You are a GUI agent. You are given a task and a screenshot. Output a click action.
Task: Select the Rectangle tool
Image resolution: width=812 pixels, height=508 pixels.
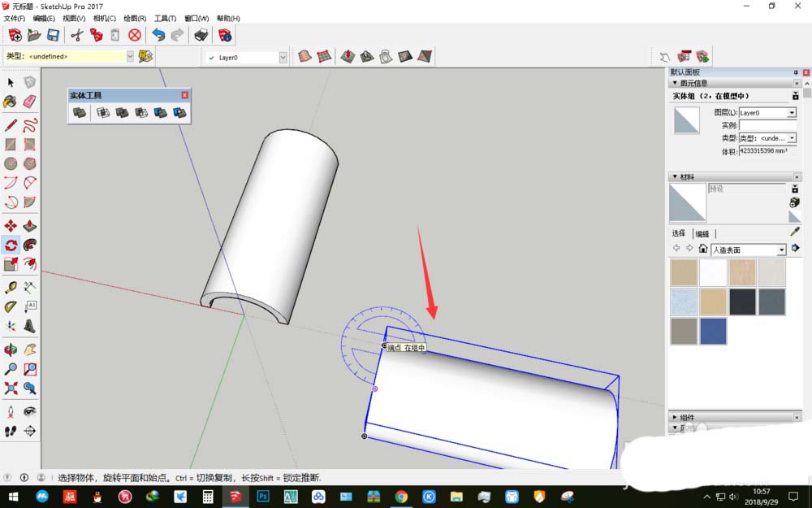click(x=11, y=144)
